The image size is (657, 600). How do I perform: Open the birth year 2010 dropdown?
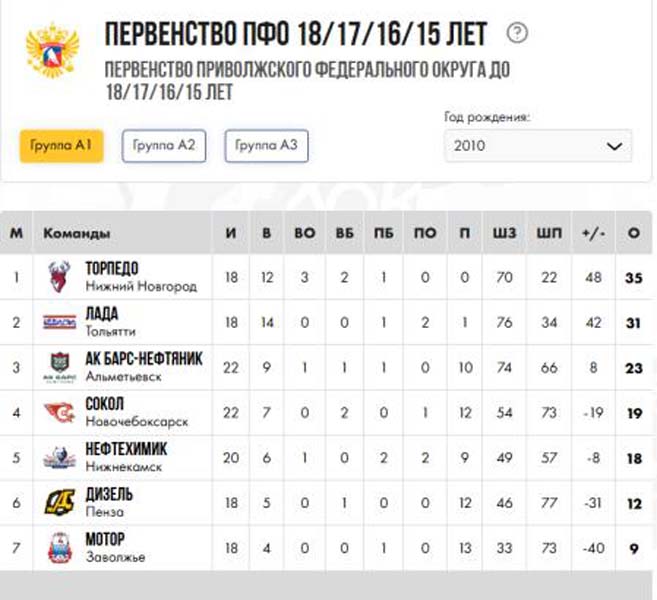[537, 146]
